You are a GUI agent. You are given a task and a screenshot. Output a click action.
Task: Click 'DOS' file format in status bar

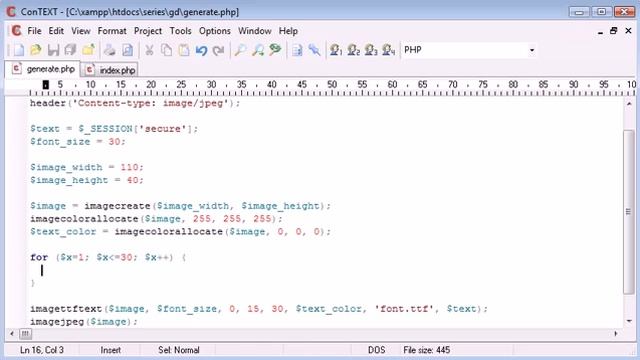click(x=376, y=350)
